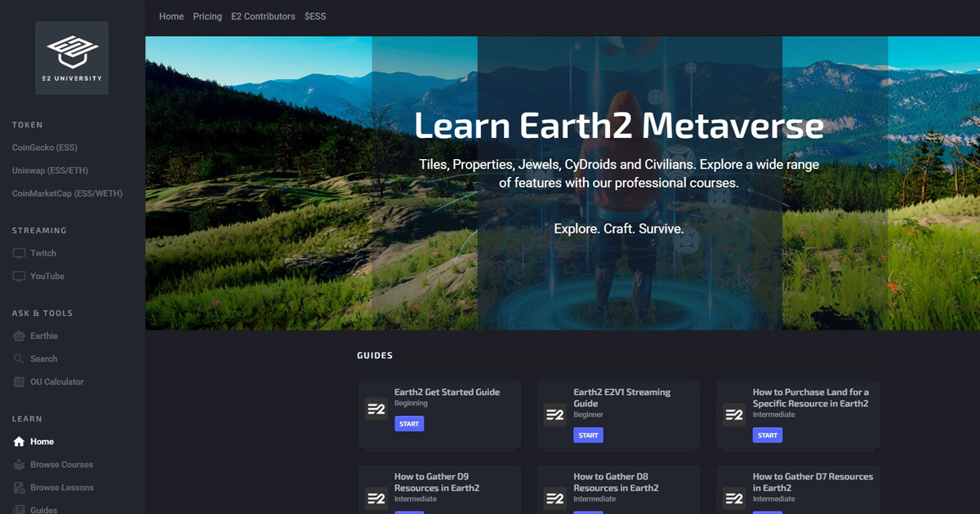The height and width of the screenshot is (514, 980).
Task: Click the GUIDES section heading
Action: pos(375,356)
